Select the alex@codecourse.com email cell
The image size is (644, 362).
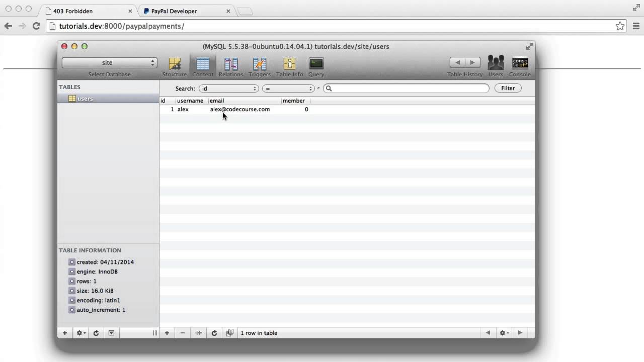click(240, 109)
